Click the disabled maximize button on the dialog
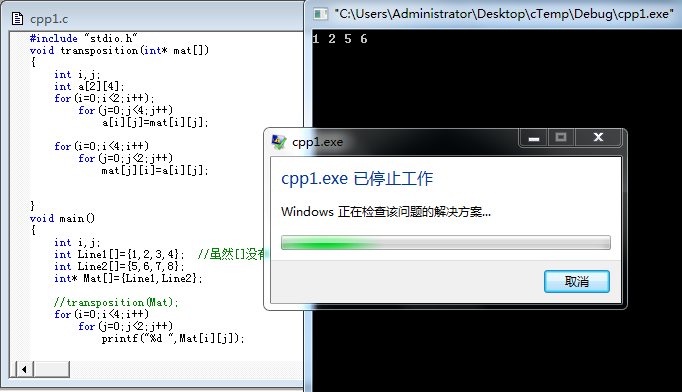Image resolution: width=682 pixels, height=392 pixels. click(561, 138)
